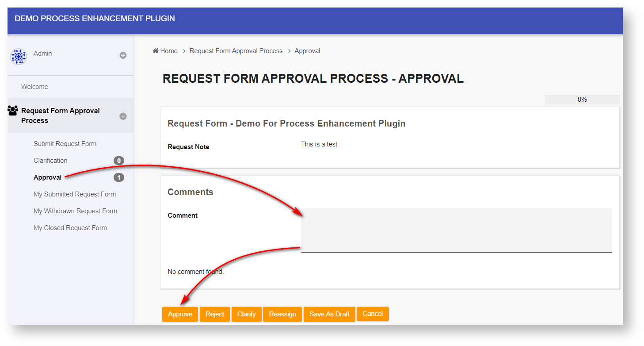Open My Submitted Request Form
The width and height of the screenshot is (644, 346).
75,194
